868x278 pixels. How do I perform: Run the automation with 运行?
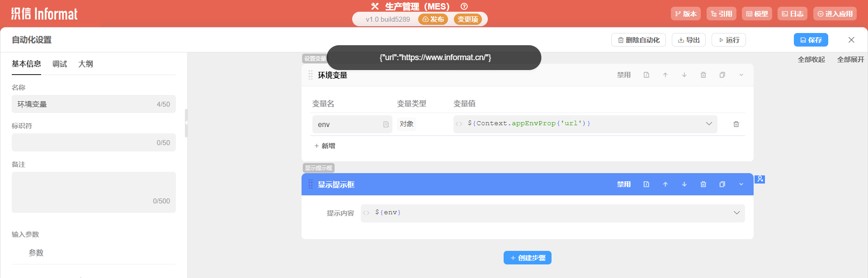728,40
